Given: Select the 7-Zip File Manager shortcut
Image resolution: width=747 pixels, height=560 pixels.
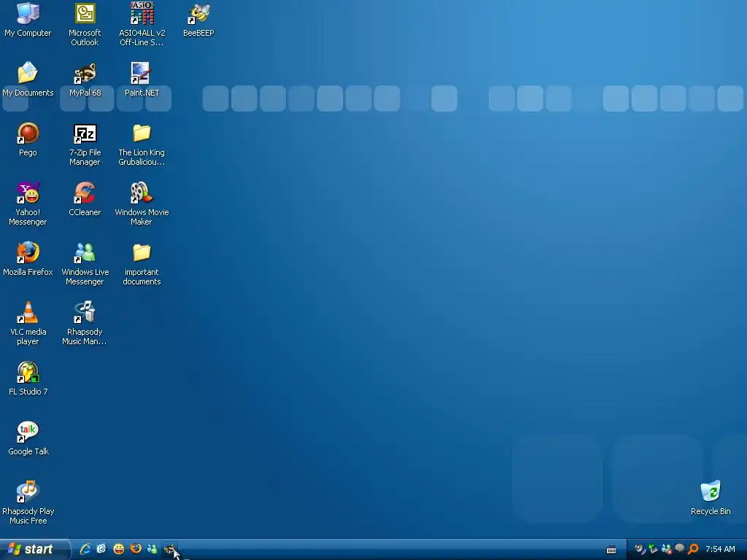Looking at the screenshot, I should [85, 145].
